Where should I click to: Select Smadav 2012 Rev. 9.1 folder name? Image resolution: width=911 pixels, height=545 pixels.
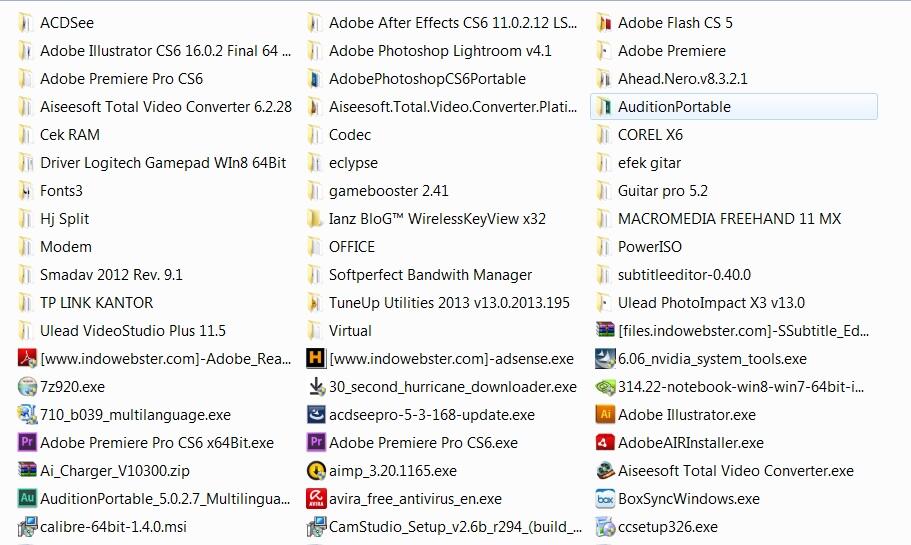click(x=111, y=275)
